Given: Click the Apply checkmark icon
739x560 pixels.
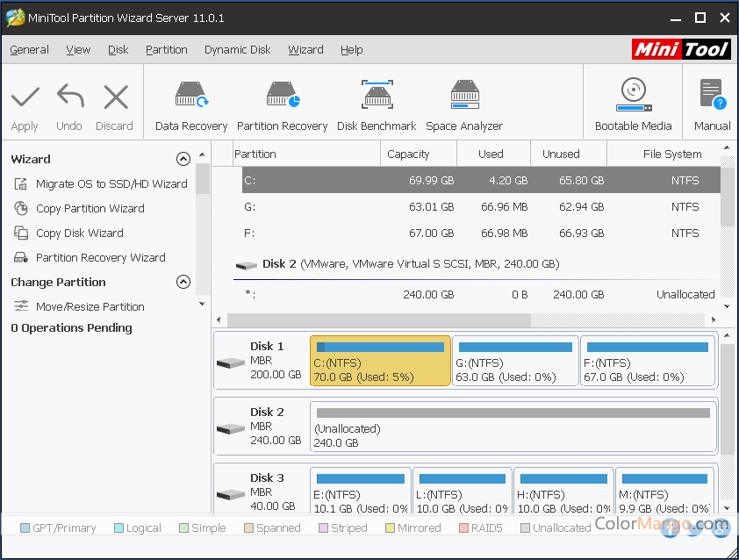Looking at the screenshot, I should point(25,97).
